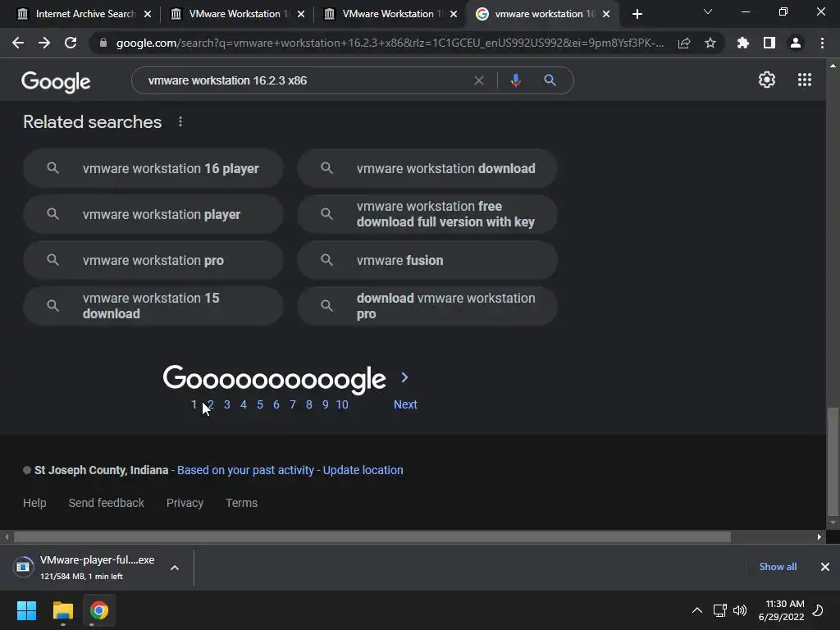Screen dimensions: 840x630
Task: Click Update location link
Action: click(363, 470)
